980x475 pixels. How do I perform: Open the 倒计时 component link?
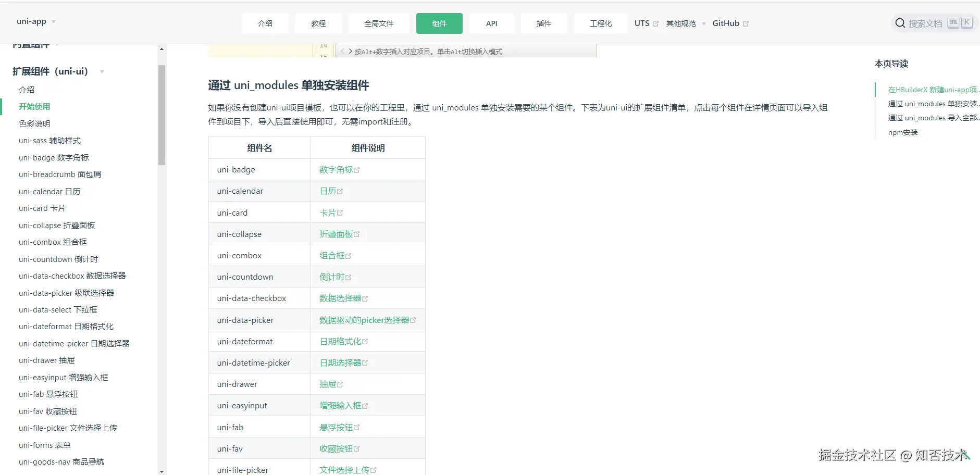point(335,277)
